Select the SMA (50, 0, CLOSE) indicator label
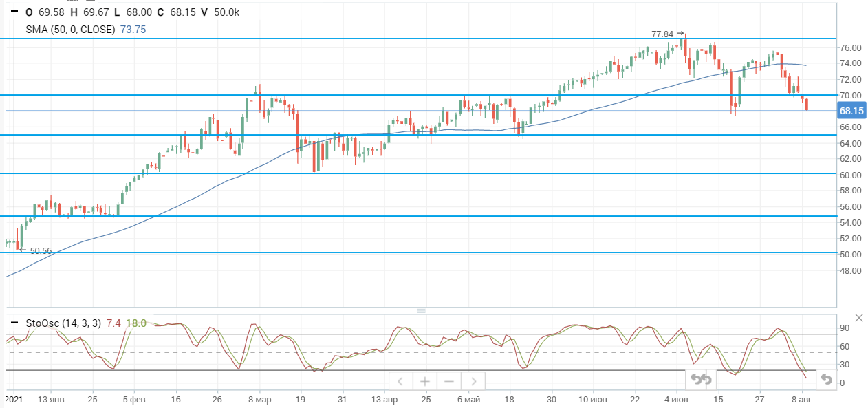This screenshot has height=408, width=868. point(72,30)
